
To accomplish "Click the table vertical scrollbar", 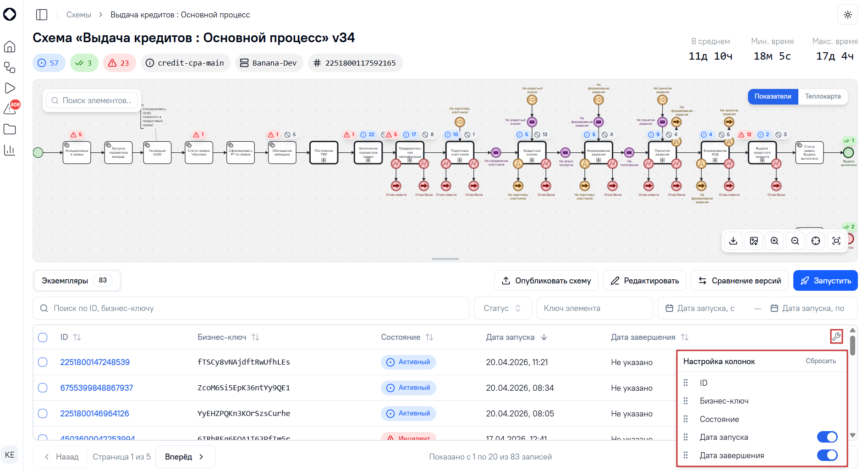I will [852, 383].
